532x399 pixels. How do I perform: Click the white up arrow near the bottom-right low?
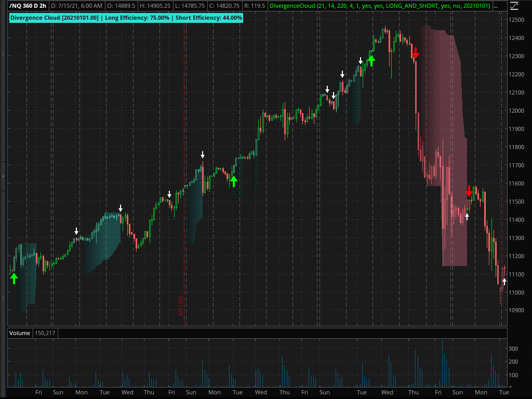tap(504, 282)
